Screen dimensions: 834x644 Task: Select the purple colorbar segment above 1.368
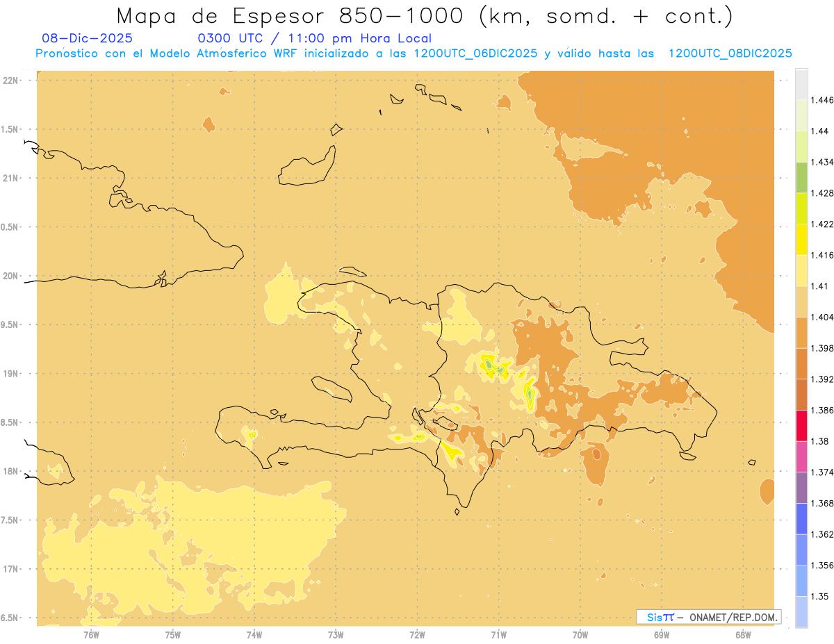click(x=801, y=488)
